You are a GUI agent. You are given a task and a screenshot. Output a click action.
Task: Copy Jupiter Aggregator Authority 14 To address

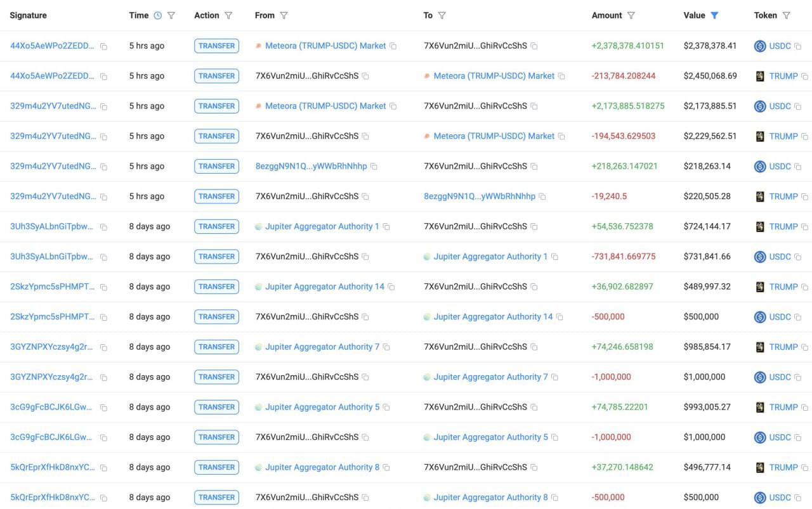point(560,317)
